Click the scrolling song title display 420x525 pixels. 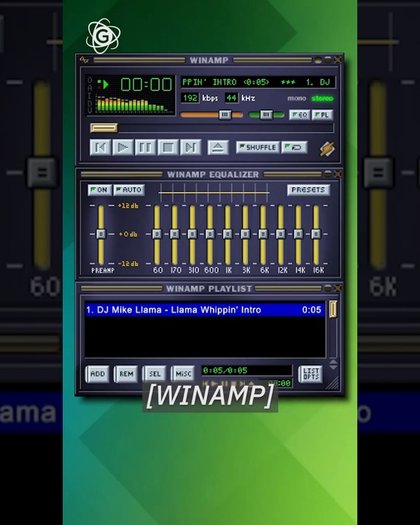coord(258,82)
